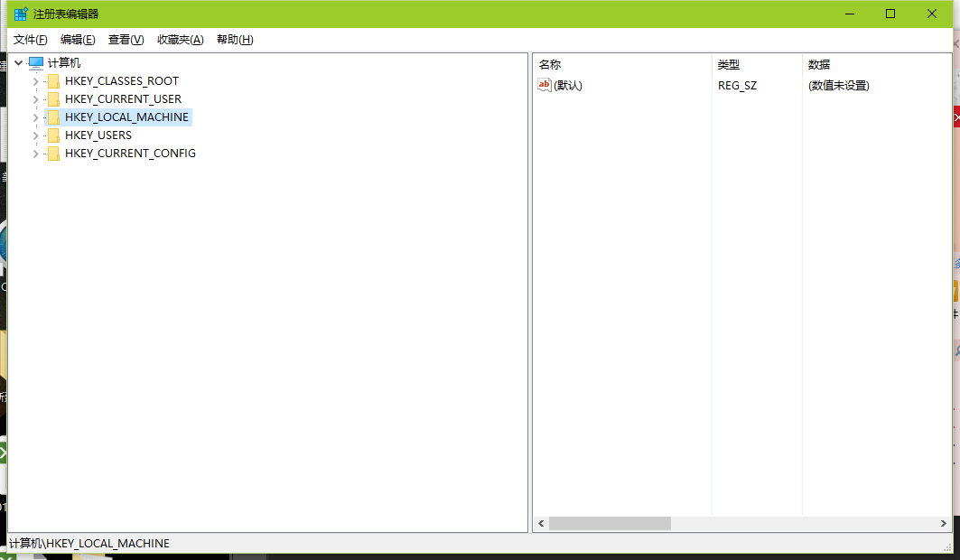Click the HKEY_CURRENT_CONFIG folder icon

click(x=53, y=153)
